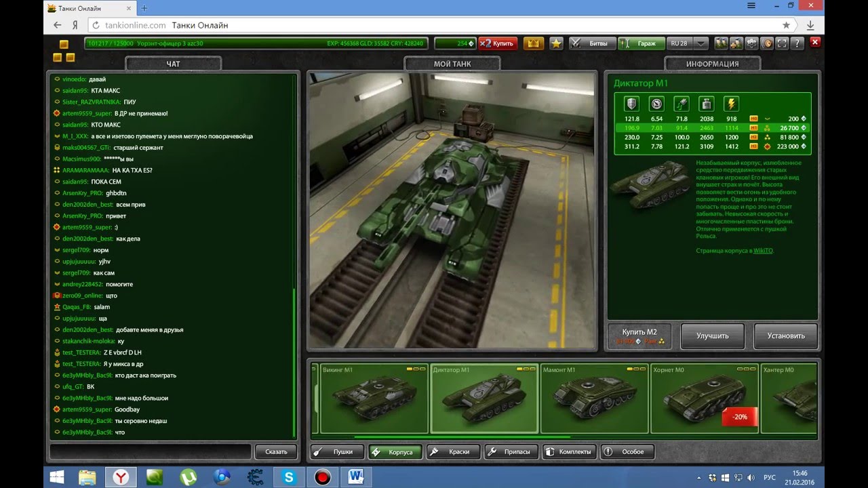Select the М0 row costing 200

coord(712,119)
